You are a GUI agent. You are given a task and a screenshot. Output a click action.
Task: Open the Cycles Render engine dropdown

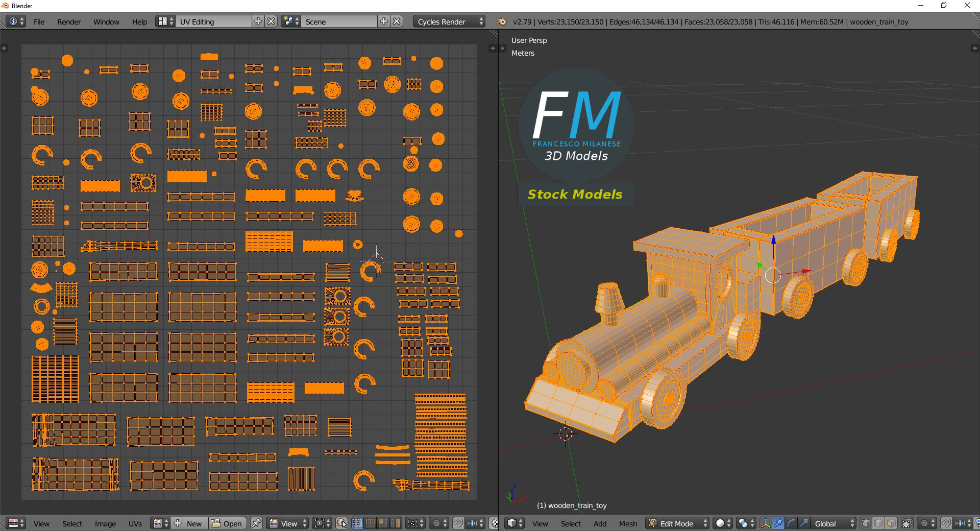(x=449, y=21)
